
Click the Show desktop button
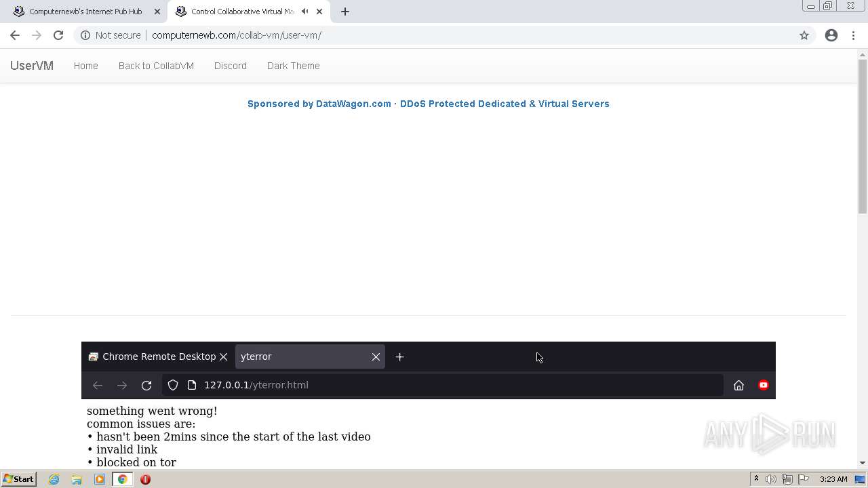pyautogui.click(x=861, y=479)
